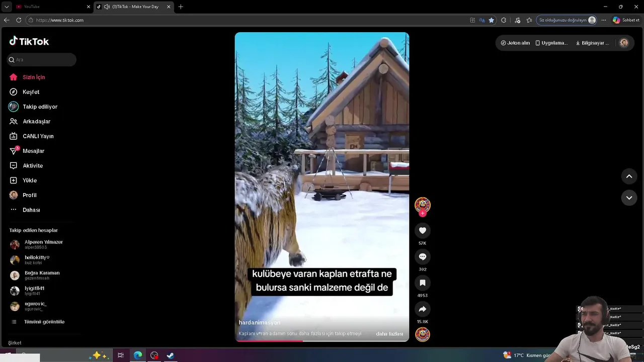Click Uygulama get app button
The height and width of the screenshot is (362, 644).
point(551,43)
